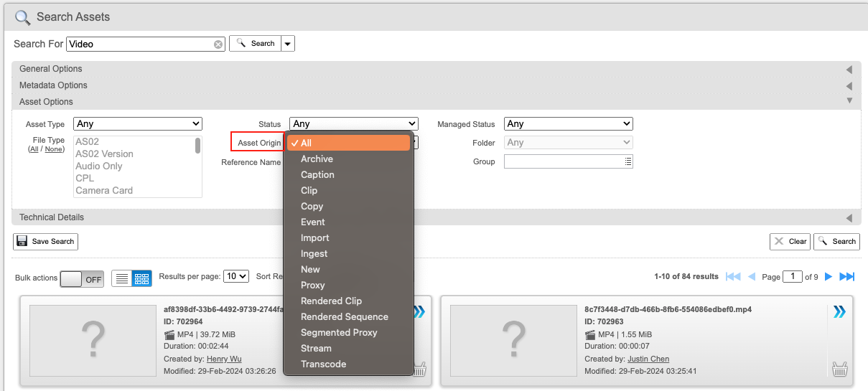868x391 pixels.
Task: Switch to grid view layout
Action: [141, 278]
